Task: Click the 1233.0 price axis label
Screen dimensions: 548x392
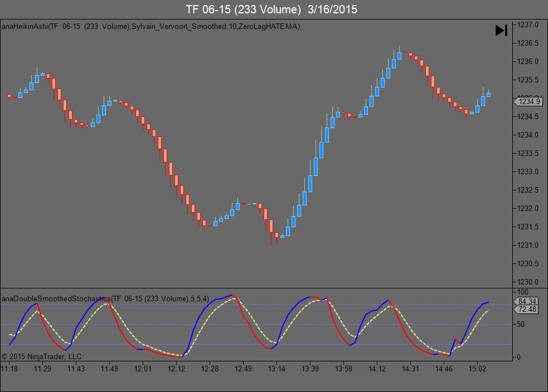Action: point(528,171)
